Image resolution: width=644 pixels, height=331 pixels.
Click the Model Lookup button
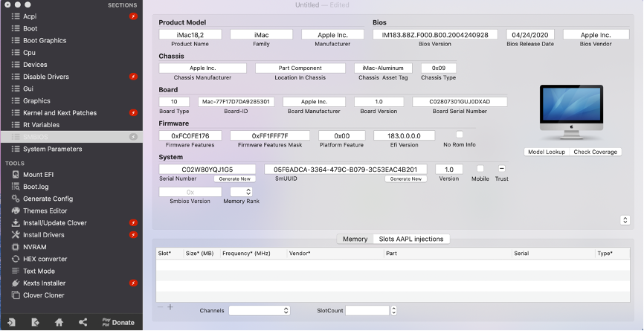547,152
